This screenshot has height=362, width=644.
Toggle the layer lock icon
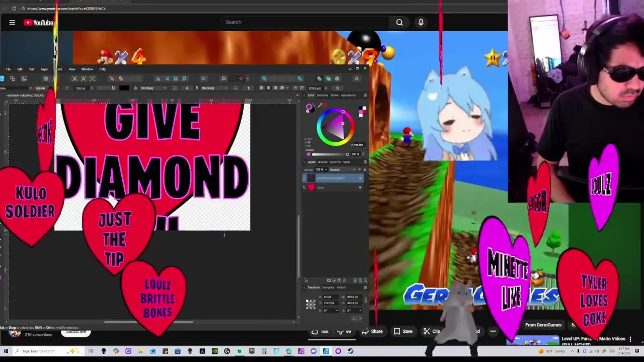365,169
